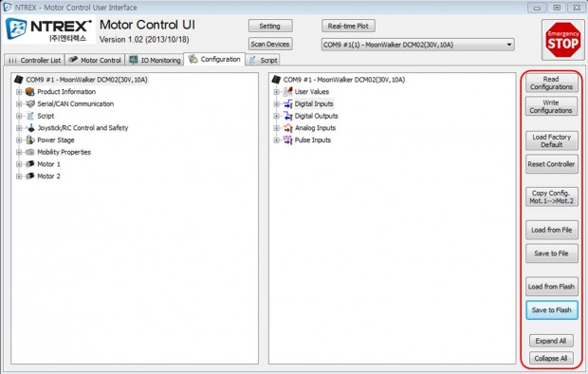Click the Configuration tab icon
Image resolution: width=588 pixels, height=374 pixels.
(x=193, y=59)
